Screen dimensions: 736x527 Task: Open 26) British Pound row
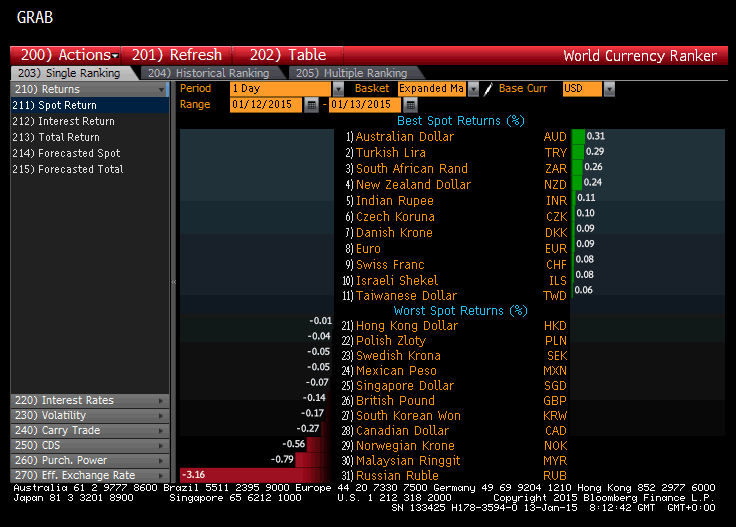point(454,401)
